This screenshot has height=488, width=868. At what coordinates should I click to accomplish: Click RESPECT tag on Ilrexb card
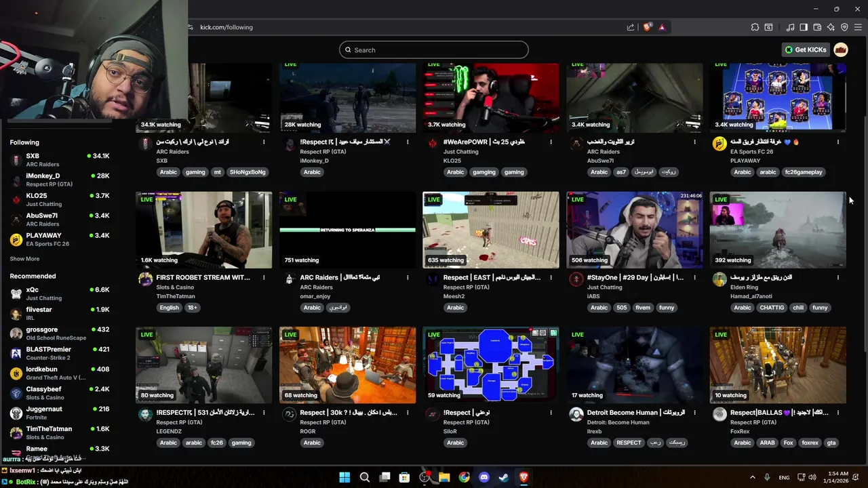point(629,443)
